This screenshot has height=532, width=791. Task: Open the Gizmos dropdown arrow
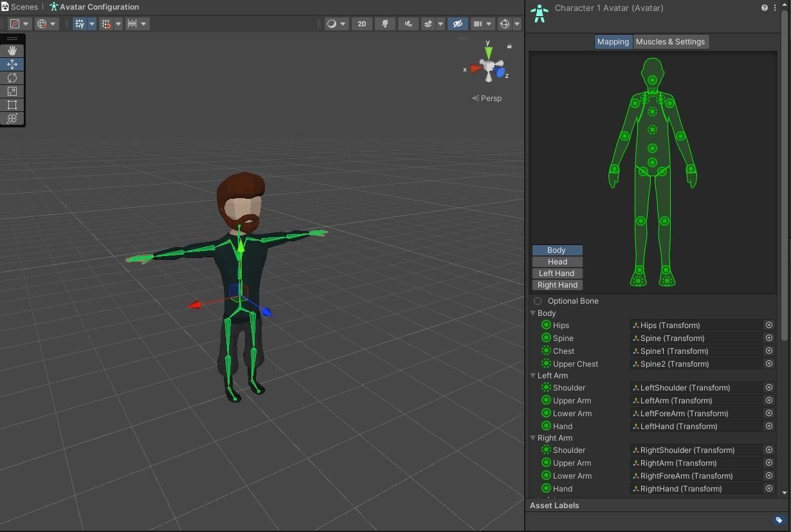(x=517, y=24)
